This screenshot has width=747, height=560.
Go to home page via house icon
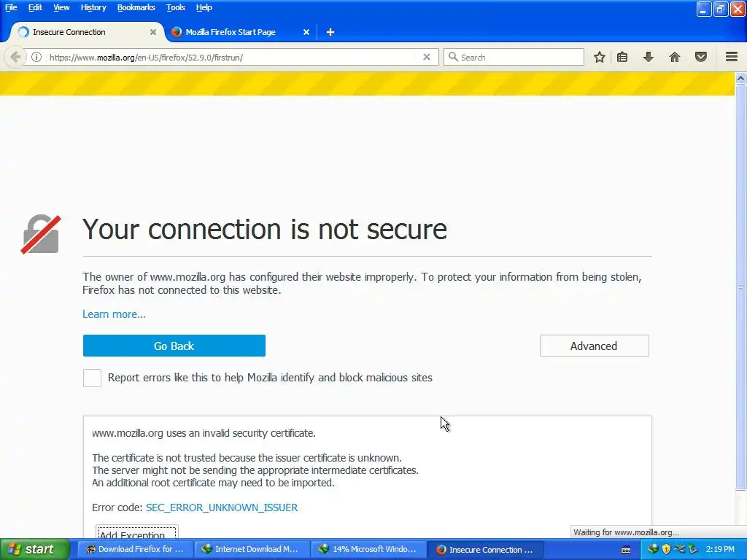(x=675, y=57)
